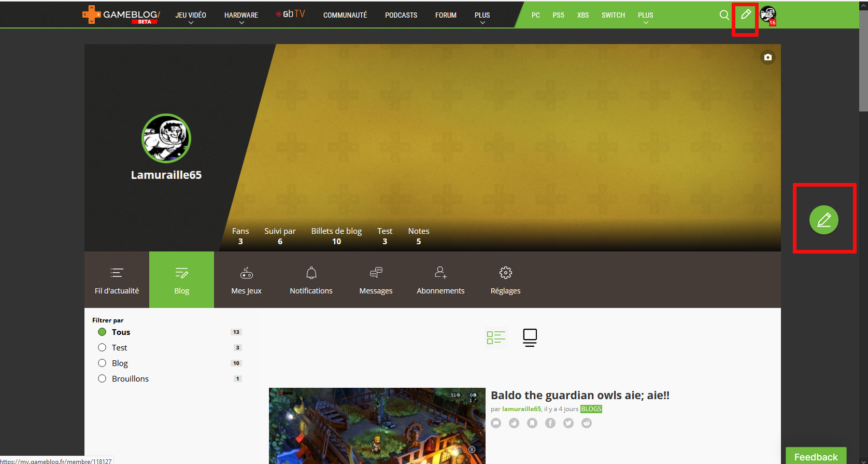The width and height of the screenshot is (868, 464).
Task: Open FORUM menu item
Action: tap(446, 15)
